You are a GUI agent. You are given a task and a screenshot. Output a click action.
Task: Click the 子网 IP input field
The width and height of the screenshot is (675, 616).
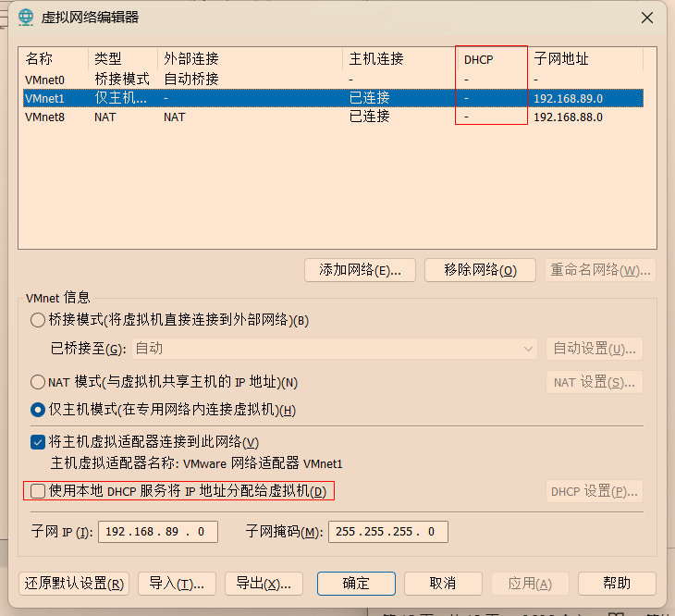click(158, 532)
